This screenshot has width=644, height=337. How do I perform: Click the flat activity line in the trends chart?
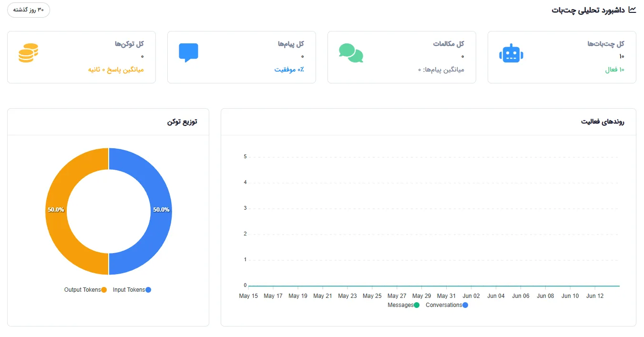point(434,286)
